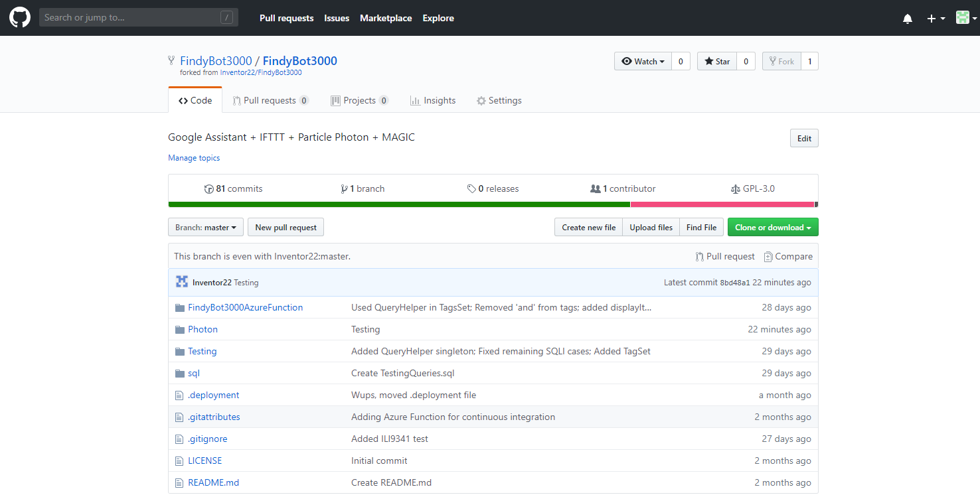Open the LICENSE file
Image resolution: width=980 pixels, height=497 pixels.
click(x=204, y=461)
